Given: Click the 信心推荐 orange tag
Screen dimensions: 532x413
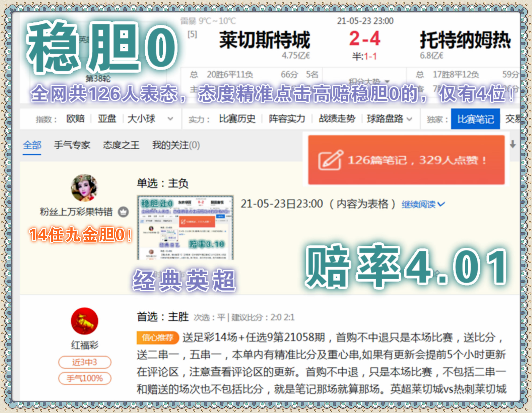Looking at the screenshot, I should coord(158,338).
